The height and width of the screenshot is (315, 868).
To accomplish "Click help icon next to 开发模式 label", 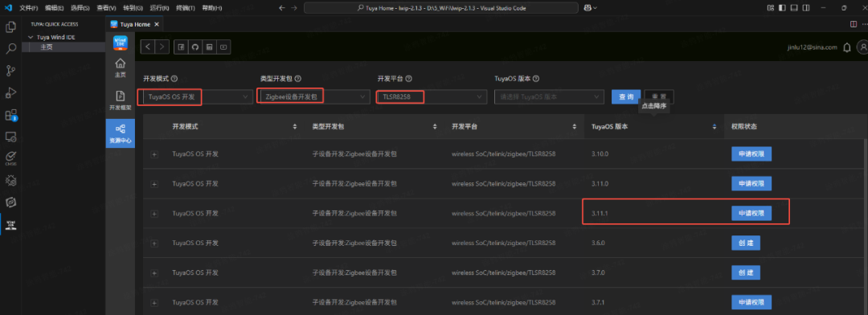I will click(174, 79).
